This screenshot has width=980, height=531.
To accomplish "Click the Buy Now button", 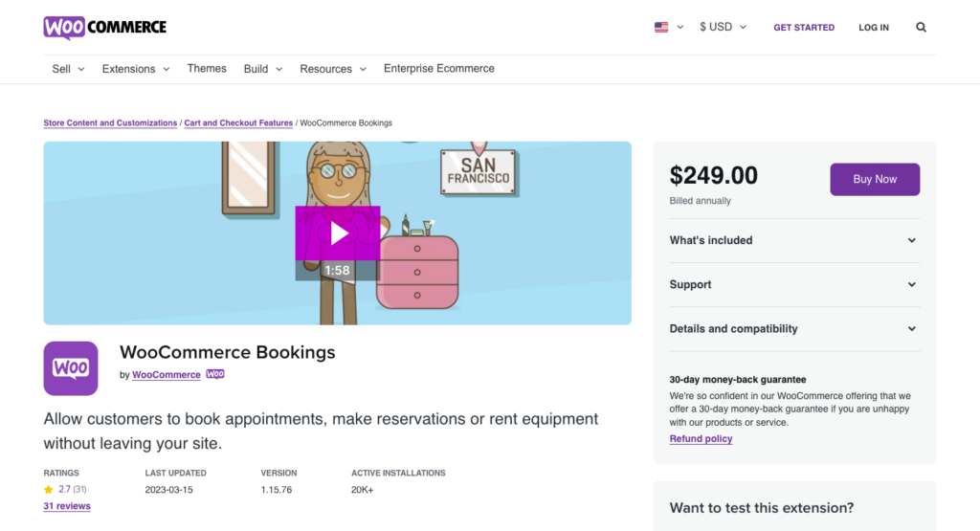I will (875, 179).
